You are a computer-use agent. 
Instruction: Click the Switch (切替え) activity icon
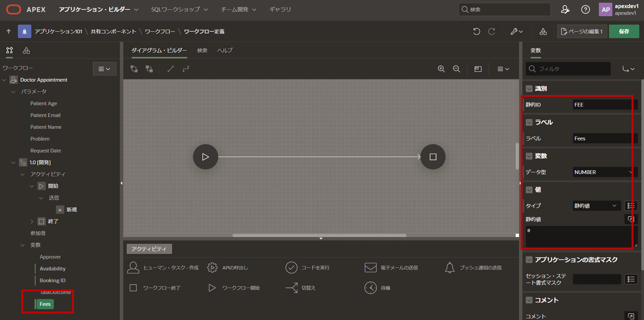tap(291, 288)
